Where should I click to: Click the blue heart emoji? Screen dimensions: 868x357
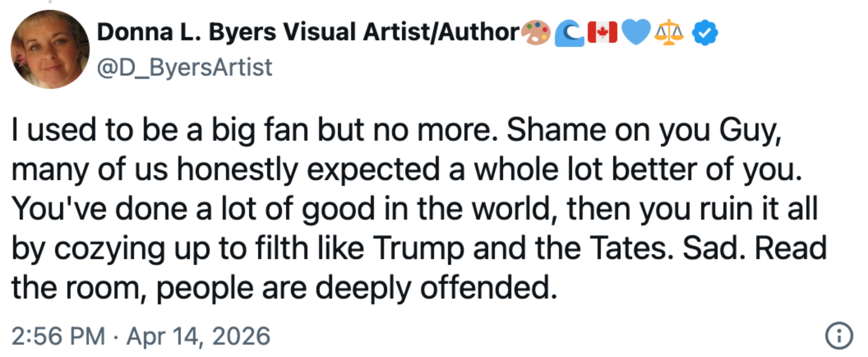(636, 32)
